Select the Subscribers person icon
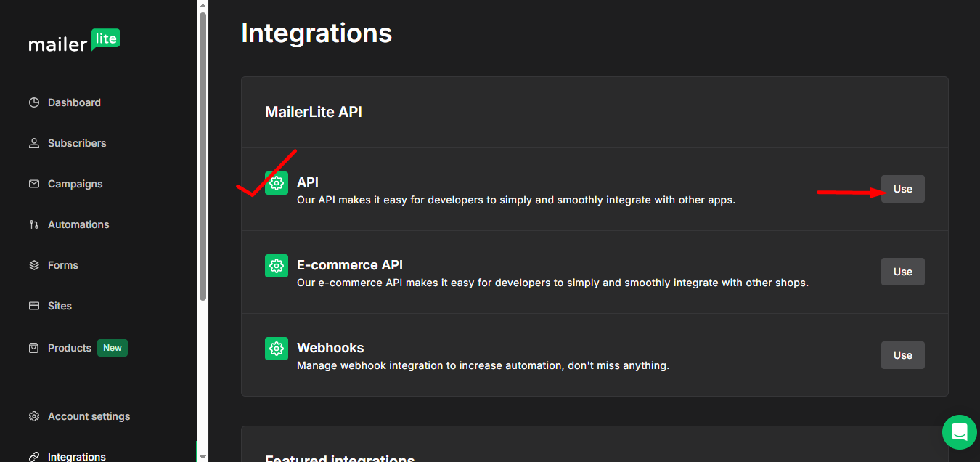980x462 pixels. tap(33, 142)
